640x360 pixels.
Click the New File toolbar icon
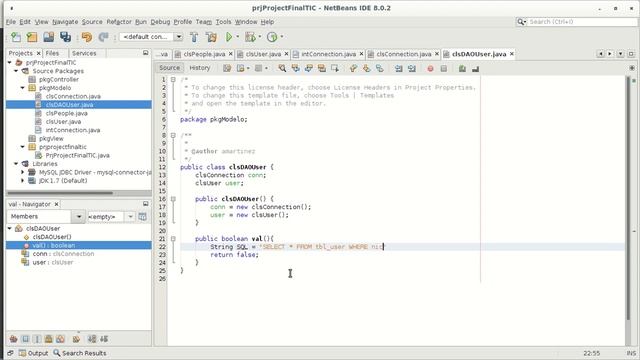[x=16, y=37]
